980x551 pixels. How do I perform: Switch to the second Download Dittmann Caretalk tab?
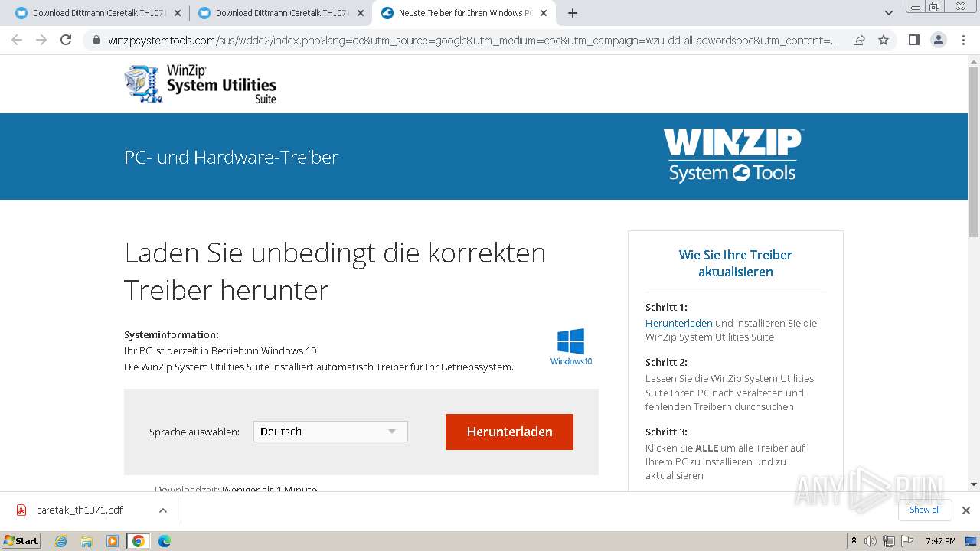click(x=281, y=13)
